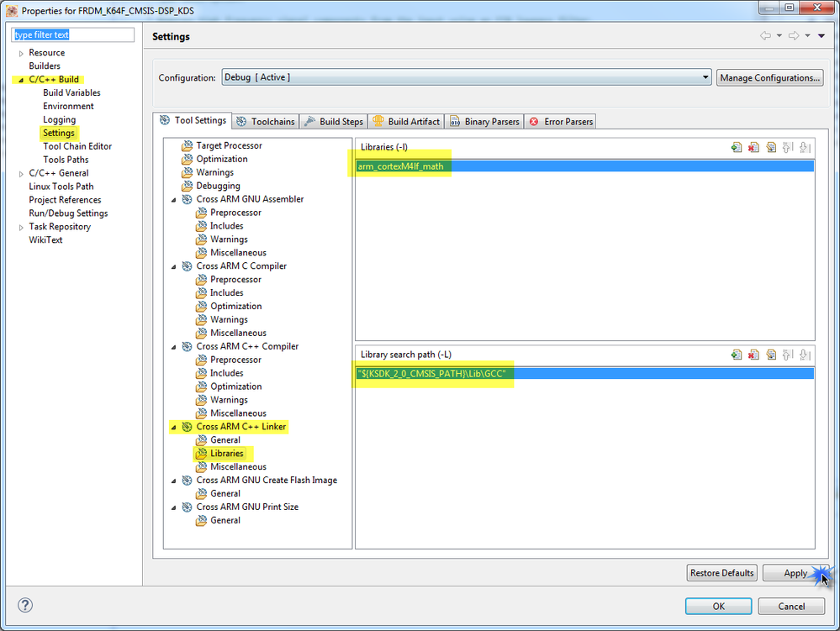
Task: Select Preprocessor under Cross ARM C++ Compiler
Action: coord(235,360)
